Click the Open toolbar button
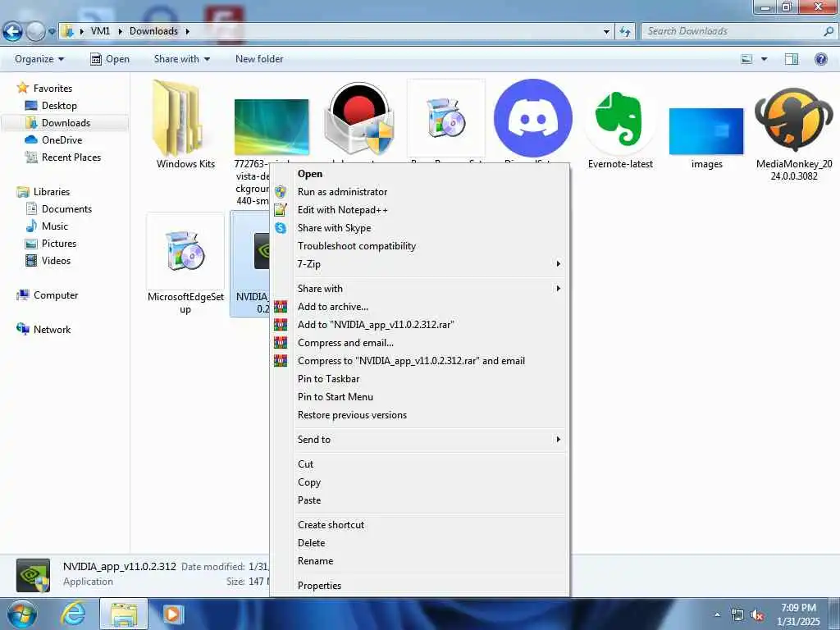840x630 pixels. (x=110, y=59)
